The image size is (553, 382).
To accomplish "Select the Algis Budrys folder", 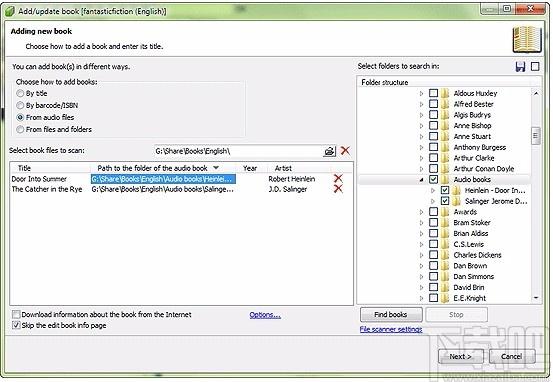I will 472,115.
